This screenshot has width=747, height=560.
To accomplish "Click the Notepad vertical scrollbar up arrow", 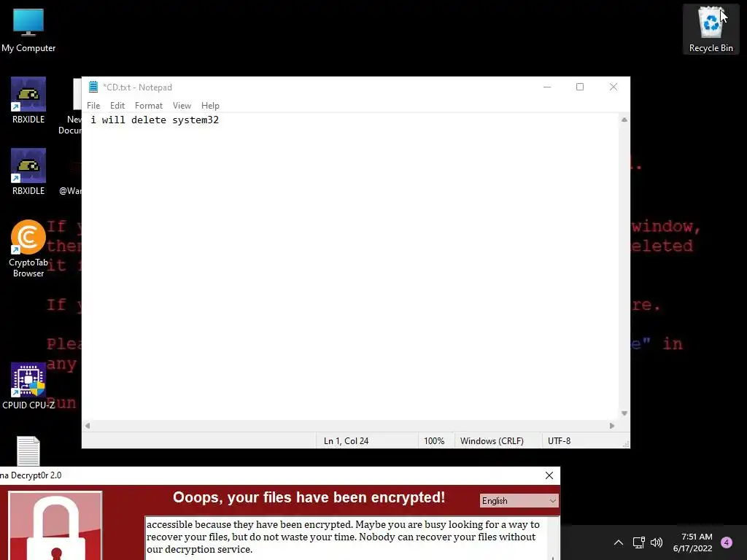I will [624, 120].
